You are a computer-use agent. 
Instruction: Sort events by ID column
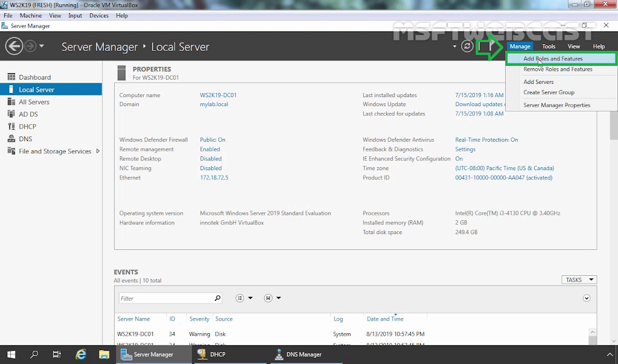(x=172, y=319)
